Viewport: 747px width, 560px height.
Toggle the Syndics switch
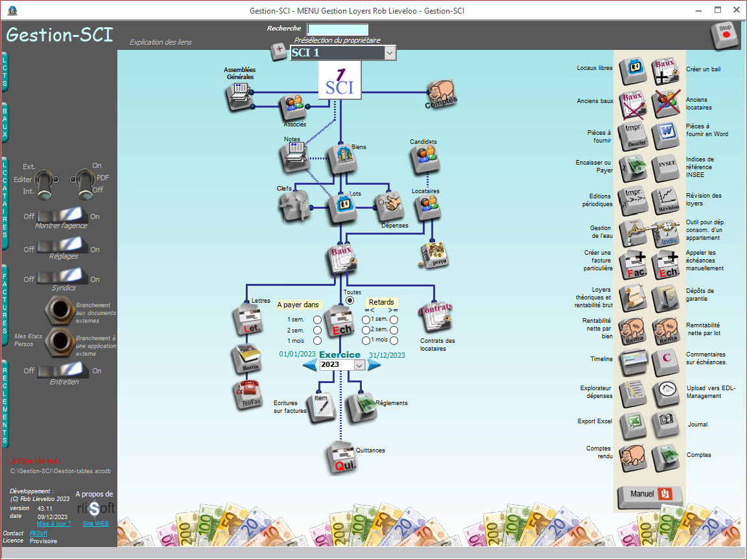point(62,277)
